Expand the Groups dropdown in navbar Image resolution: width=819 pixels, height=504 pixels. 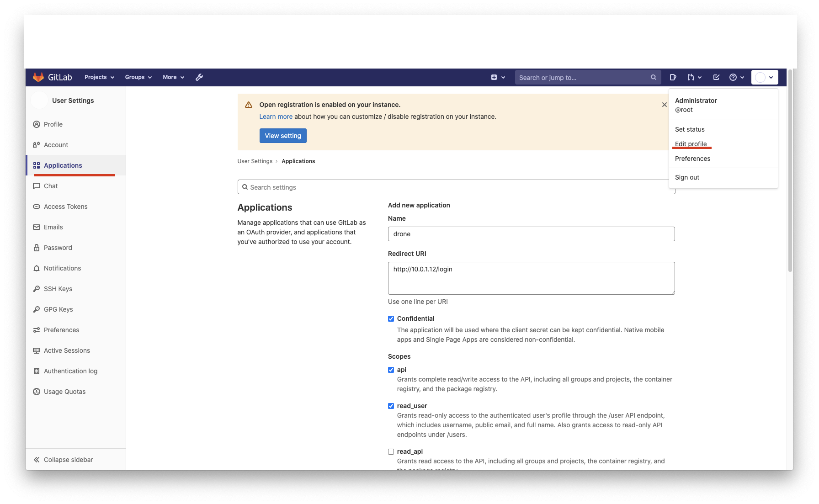pyautogui.click(x=138, y=77)
